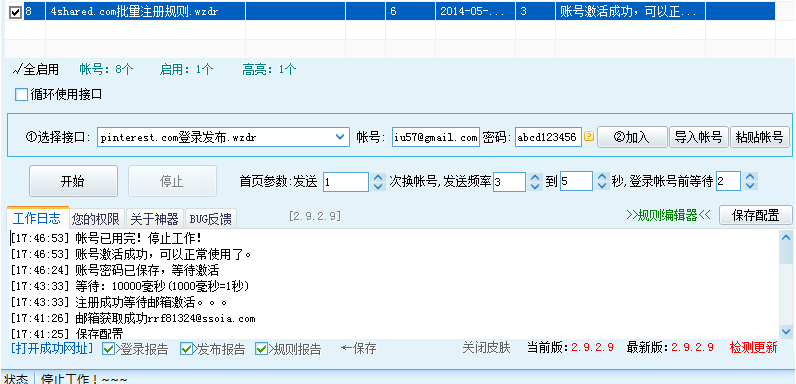Click the 到 seconds input showing 5
This screenshot has width=796, height=384.
576,182
